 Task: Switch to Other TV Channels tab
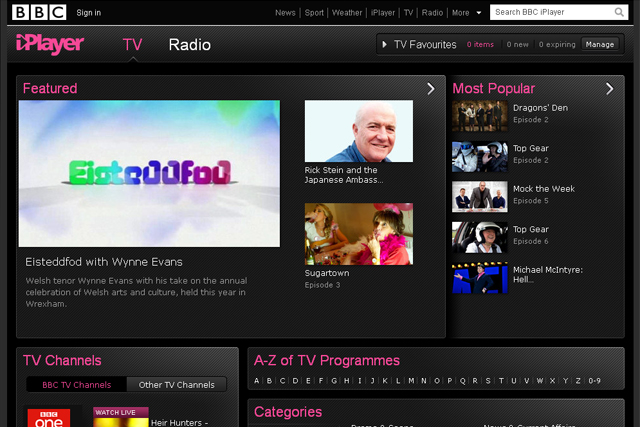[176, 385]
